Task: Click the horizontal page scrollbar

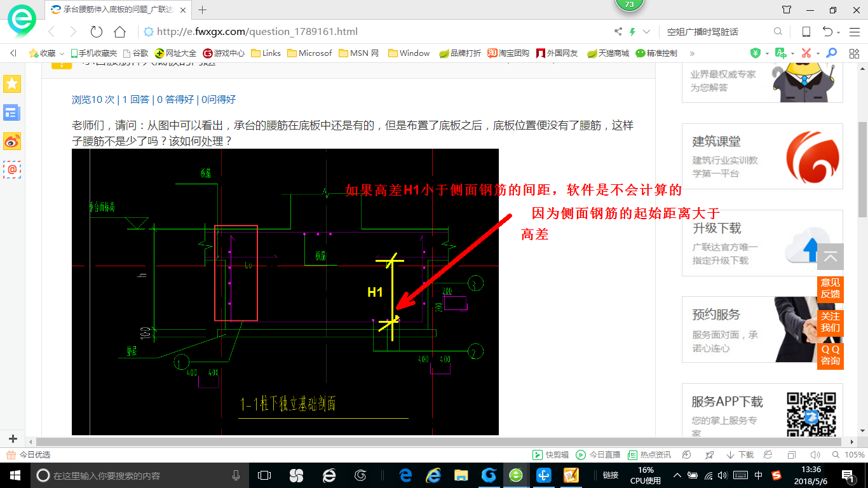Action: point(439,441)
